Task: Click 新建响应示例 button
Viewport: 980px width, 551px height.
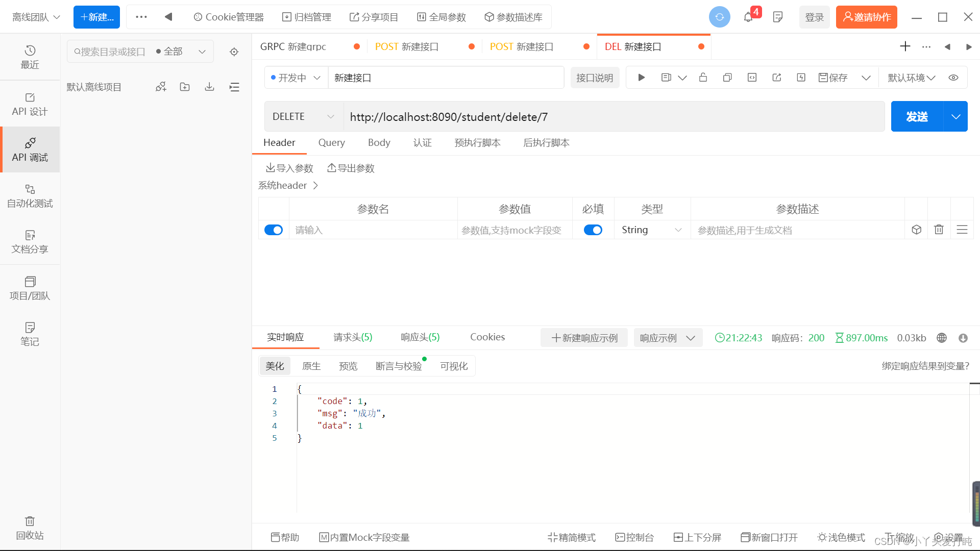Action: [584, 338]
